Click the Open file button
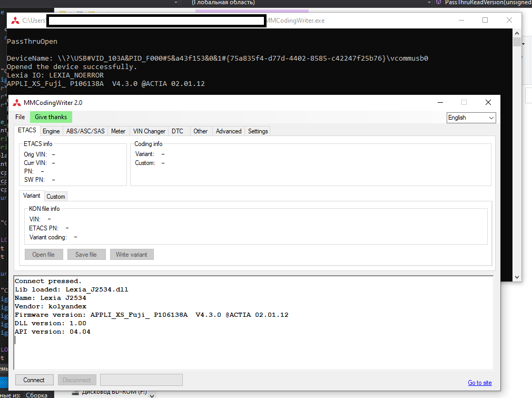Viewport: 532px width, 398px height. click(x=44, y=255)
